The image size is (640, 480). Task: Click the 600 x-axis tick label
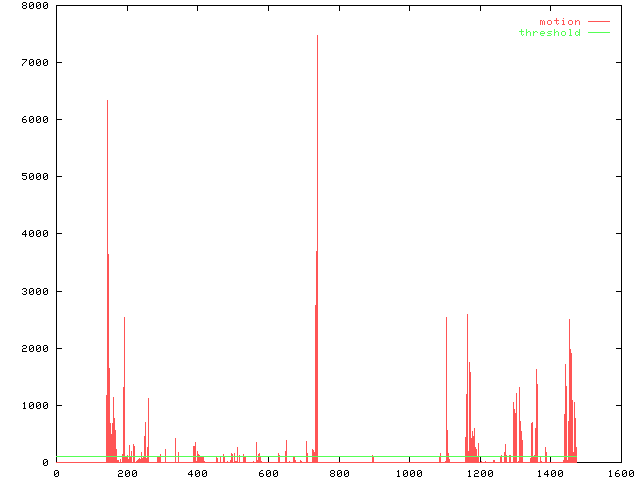[x=267, y=473]
